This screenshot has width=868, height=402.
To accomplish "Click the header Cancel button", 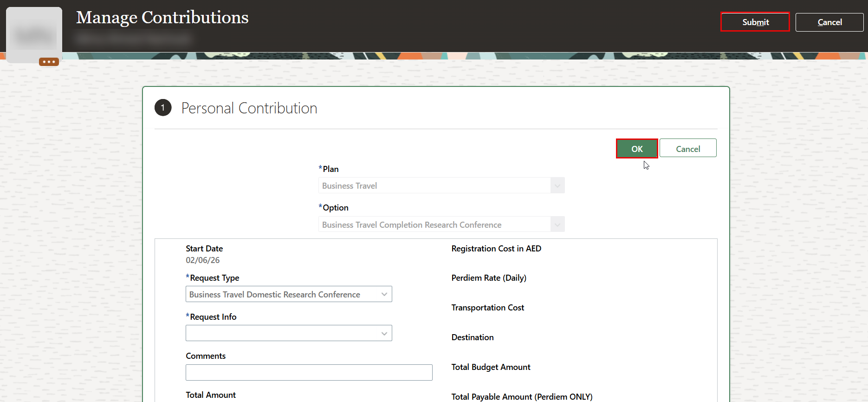I will (x=829, y=22).
